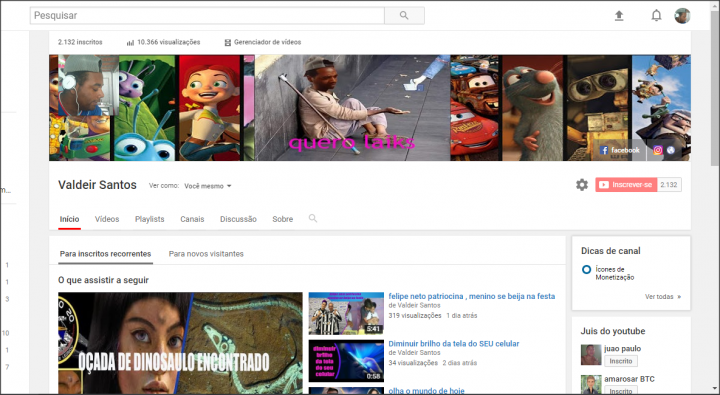
Task: Click the search magnifier button
Action: coord(404,16)
